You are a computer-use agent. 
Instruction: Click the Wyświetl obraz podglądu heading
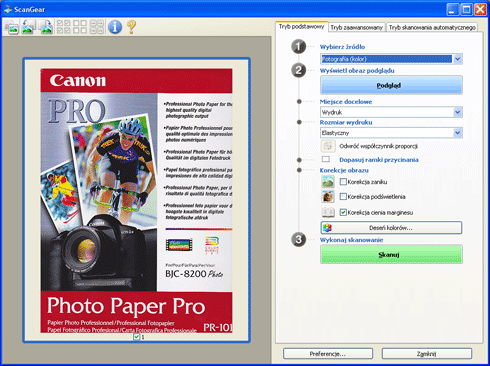click(x=357, y=71)
